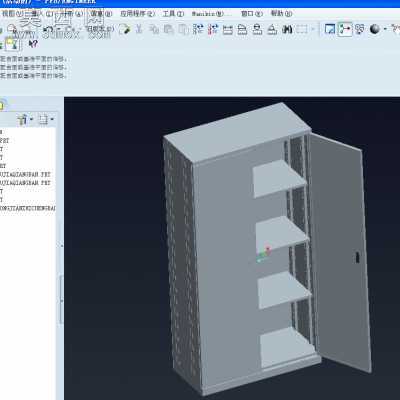Click the blue framed view window icon
The image size is (400, 400).
pyautogui.click(x=330, y=29)
